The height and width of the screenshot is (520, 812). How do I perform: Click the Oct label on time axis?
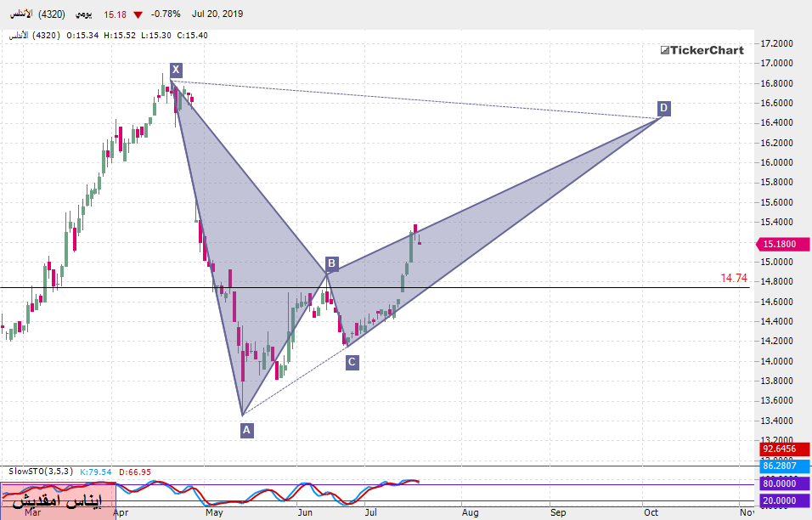(x=651, y=512)
